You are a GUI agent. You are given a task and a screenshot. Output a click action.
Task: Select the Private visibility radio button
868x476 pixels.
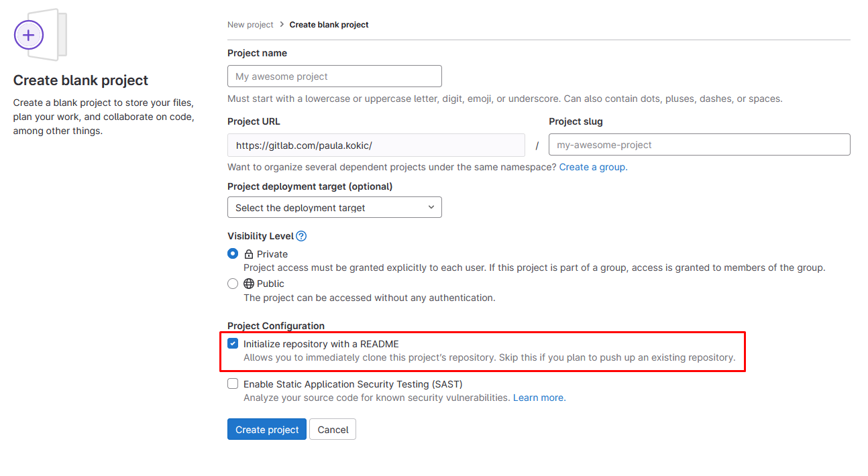click(233, 254)
